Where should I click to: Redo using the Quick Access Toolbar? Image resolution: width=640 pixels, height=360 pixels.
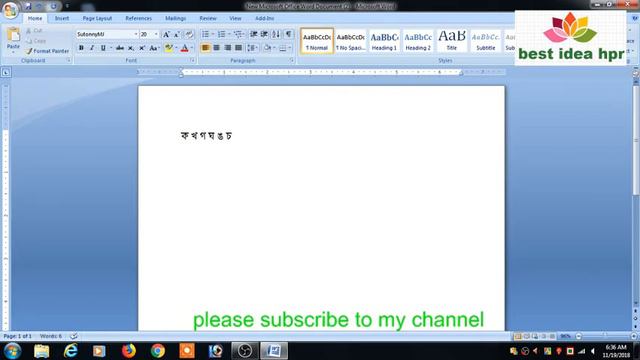53,6
